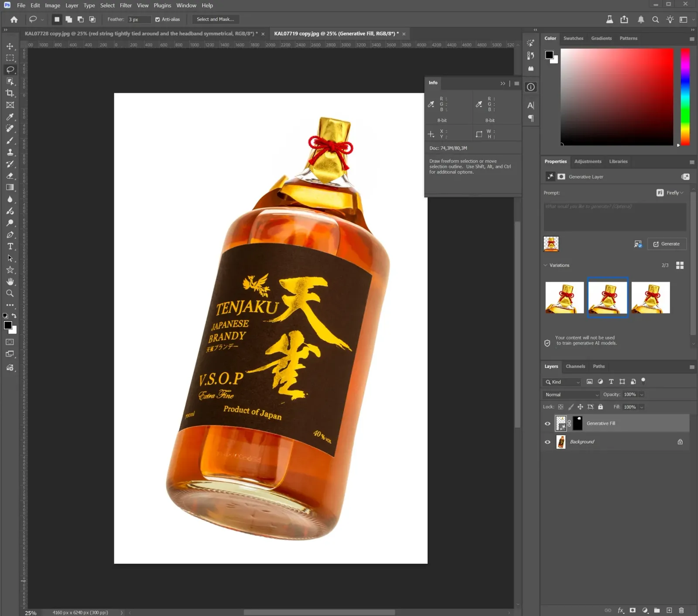Select the Gradient tool
This screenshot has width=698, height=616.
point(10,188)
